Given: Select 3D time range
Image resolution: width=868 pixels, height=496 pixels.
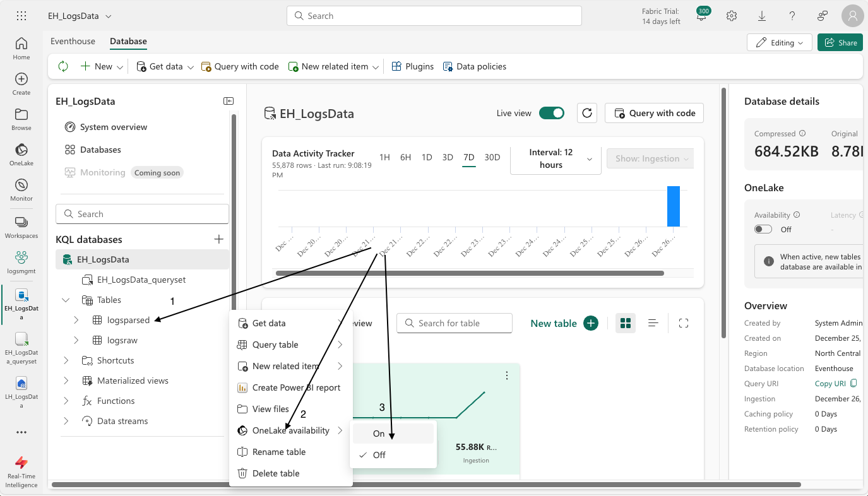Looking at the screenshot, I should pos(448,157).
